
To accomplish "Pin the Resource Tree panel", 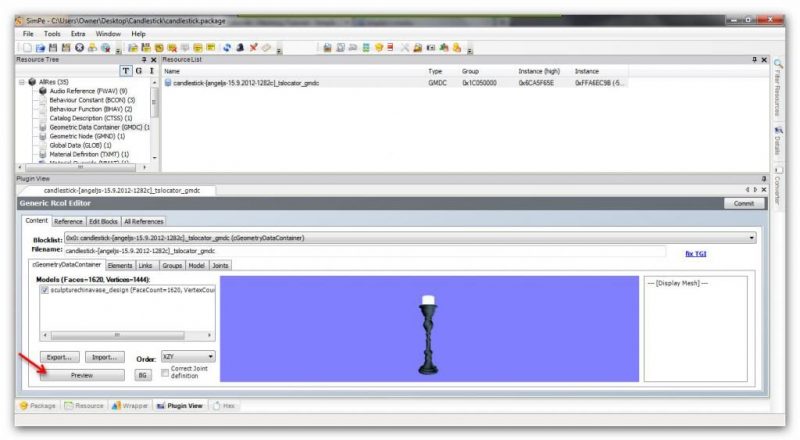I will [x=141, y=60].
